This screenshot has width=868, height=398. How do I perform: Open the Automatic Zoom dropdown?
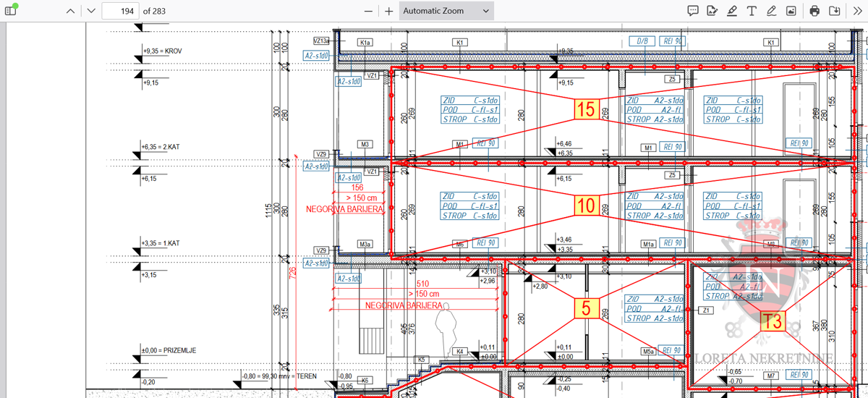point(446,11)
